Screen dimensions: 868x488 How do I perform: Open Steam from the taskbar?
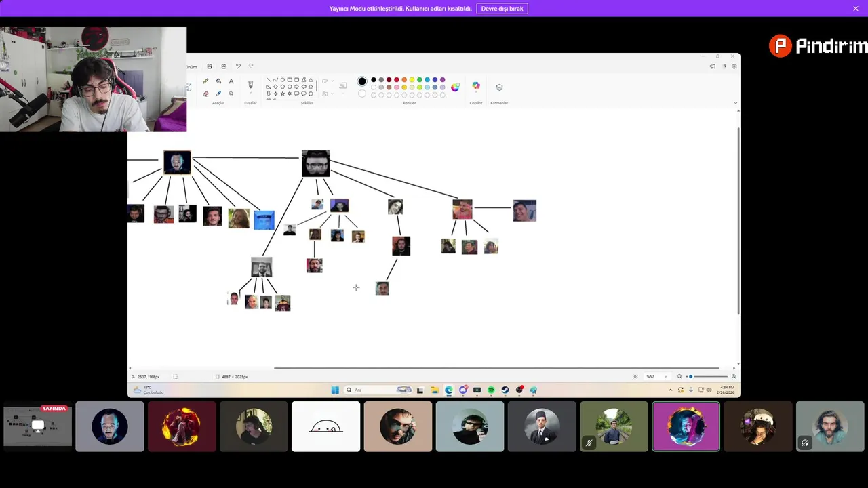click(x=505, y=390)
